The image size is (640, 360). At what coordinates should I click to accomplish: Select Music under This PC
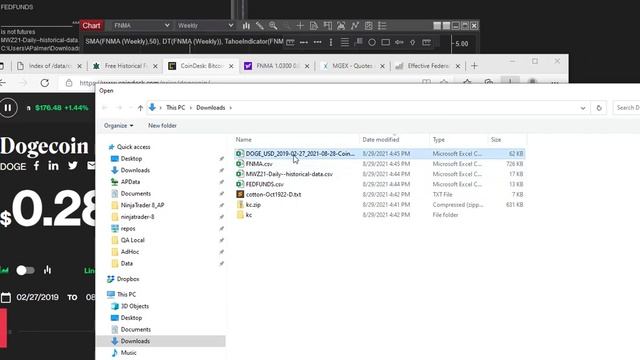click(128, 353)
